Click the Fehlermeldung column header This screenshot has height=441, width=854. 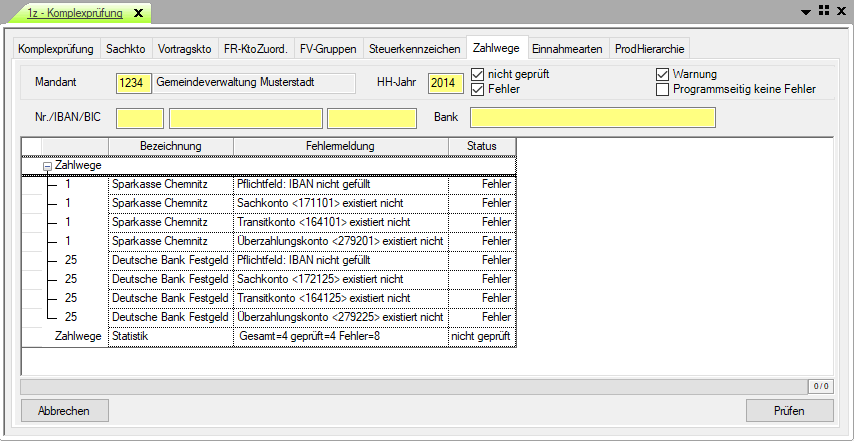(340, 146)
